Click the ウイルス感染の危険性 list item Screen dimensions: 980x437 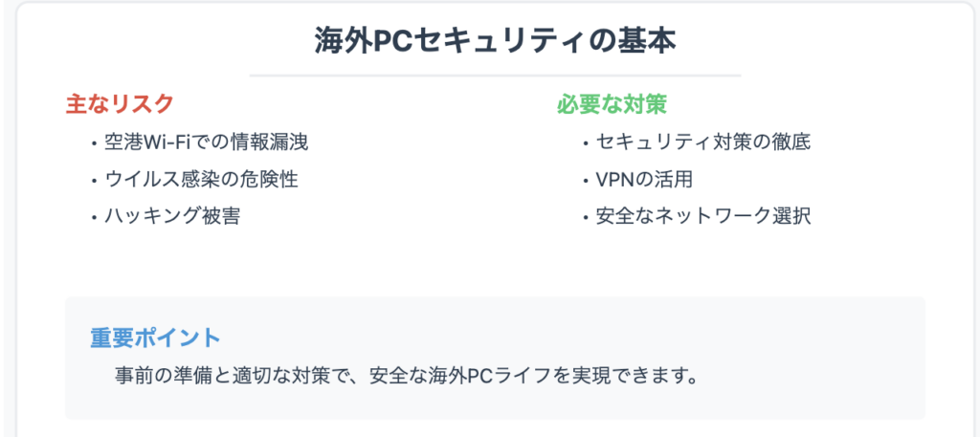[201, 180]
